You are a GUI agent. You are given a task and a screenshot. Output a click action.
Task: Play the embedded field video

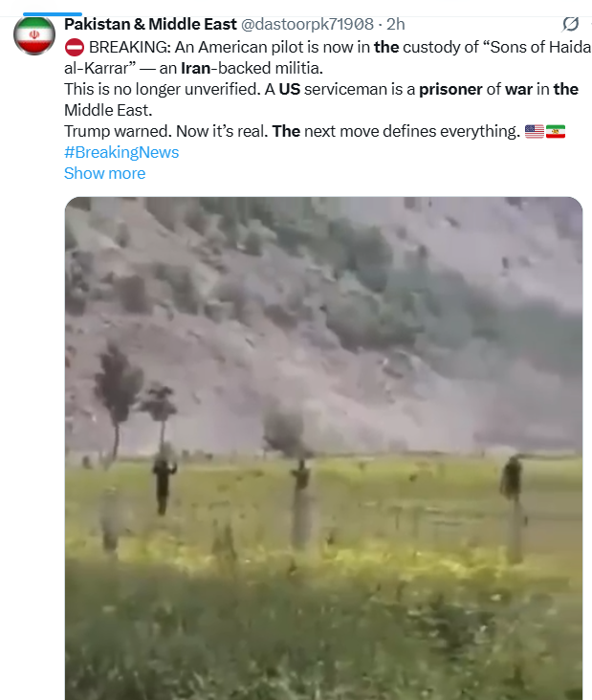(323, 448)
